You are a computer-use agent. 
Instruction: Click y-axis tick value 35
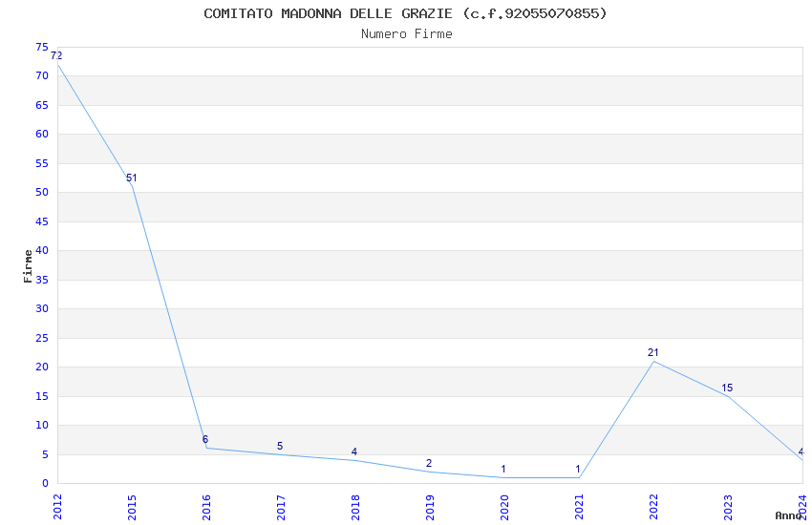point(42,280)
